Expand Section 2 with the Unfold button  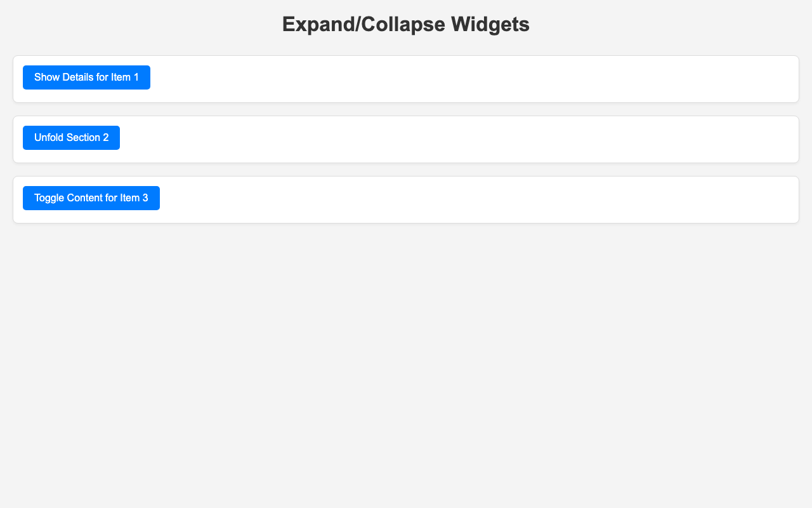click(71, 138)
